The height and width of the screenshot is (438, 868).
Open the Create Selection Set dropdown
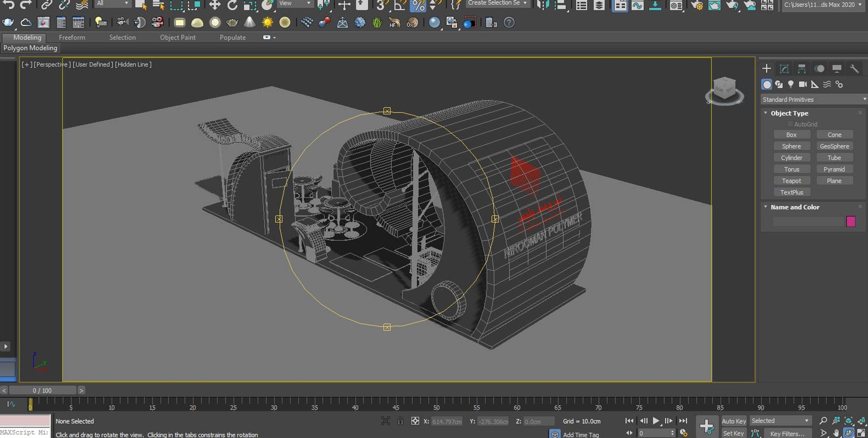pos(497,3)
